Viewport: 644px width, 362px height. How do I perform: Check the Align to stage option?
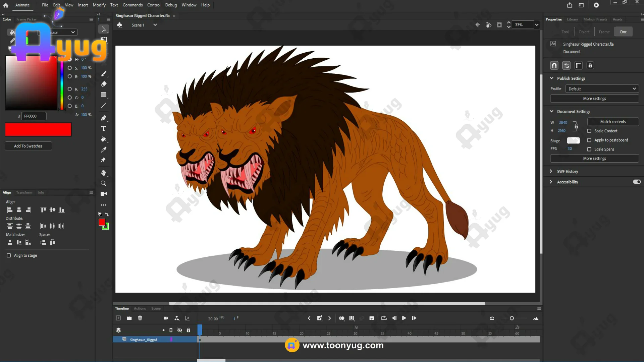(x=9, y=255)
